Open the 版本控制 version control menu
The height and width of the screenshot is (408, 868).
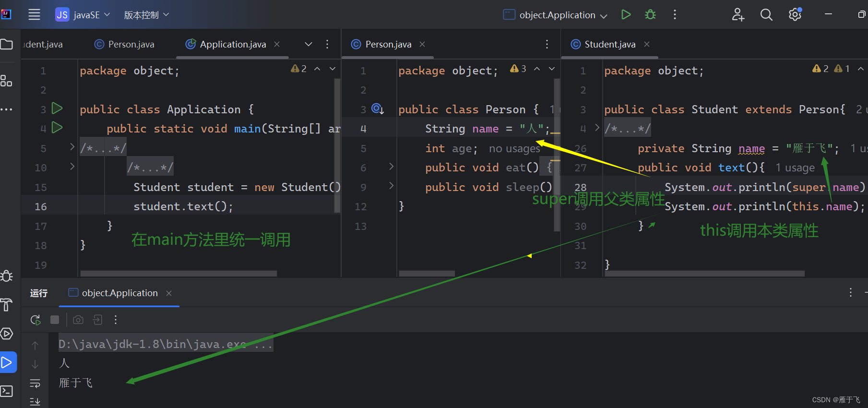[146, 15]
